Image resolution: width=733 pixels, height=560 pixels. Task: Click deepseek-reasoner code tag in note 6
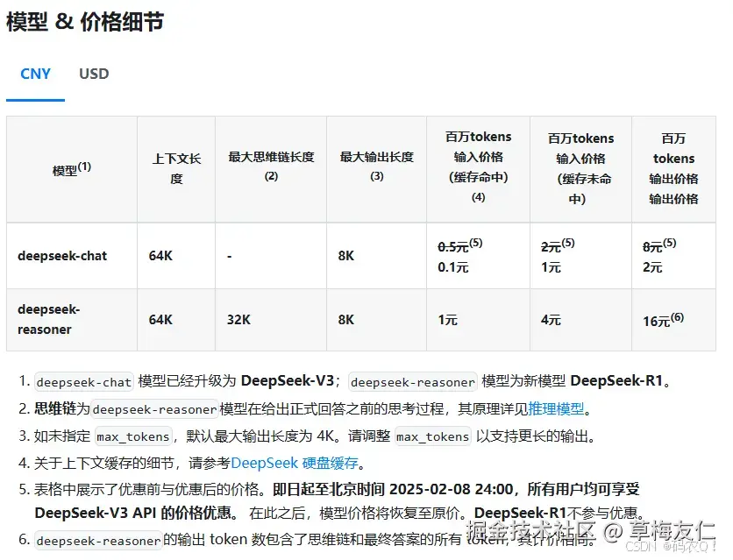tap(98, 541)
